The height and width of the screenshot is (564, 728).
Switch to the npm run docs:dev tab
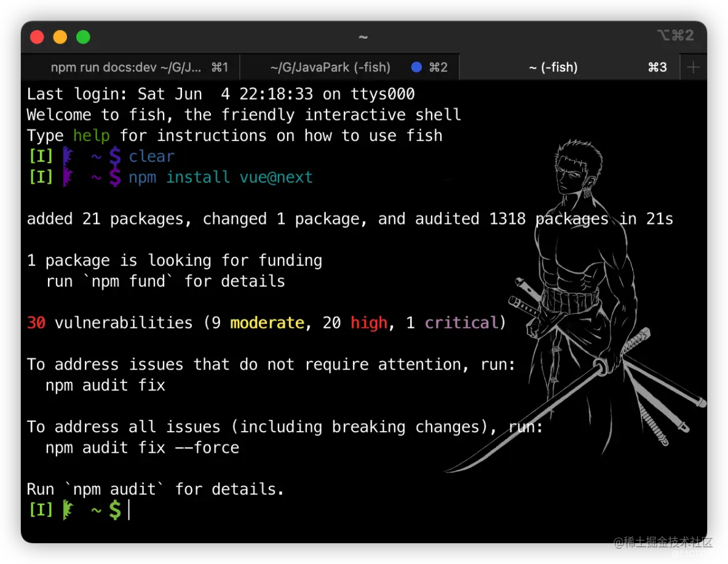pyautogui.click(x=131, y=68)
